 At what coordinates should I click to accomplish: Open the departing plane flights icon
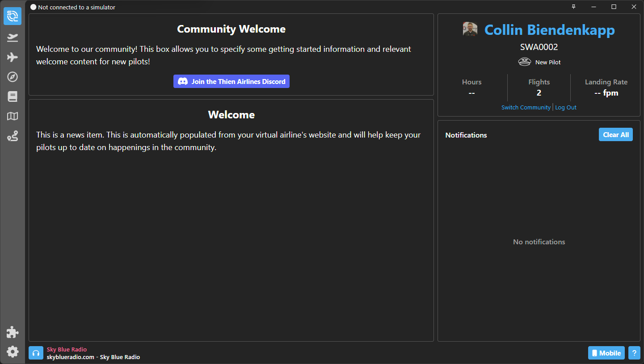13,38
